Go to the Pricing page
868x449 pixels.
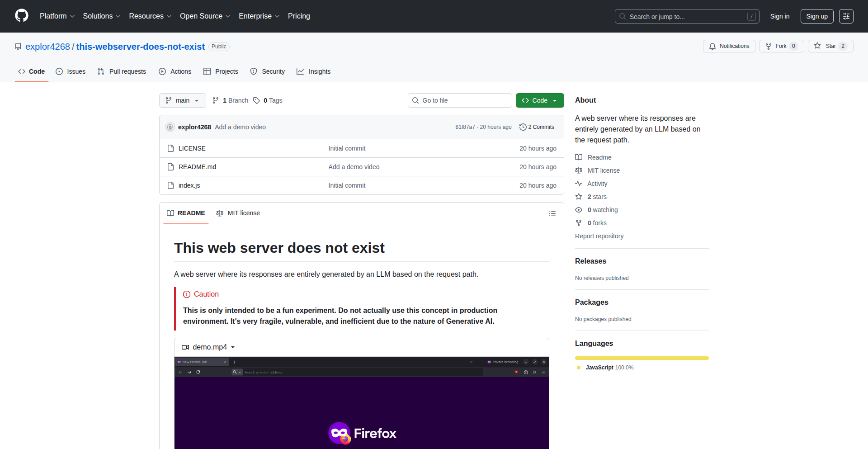(x=299, y=16)
